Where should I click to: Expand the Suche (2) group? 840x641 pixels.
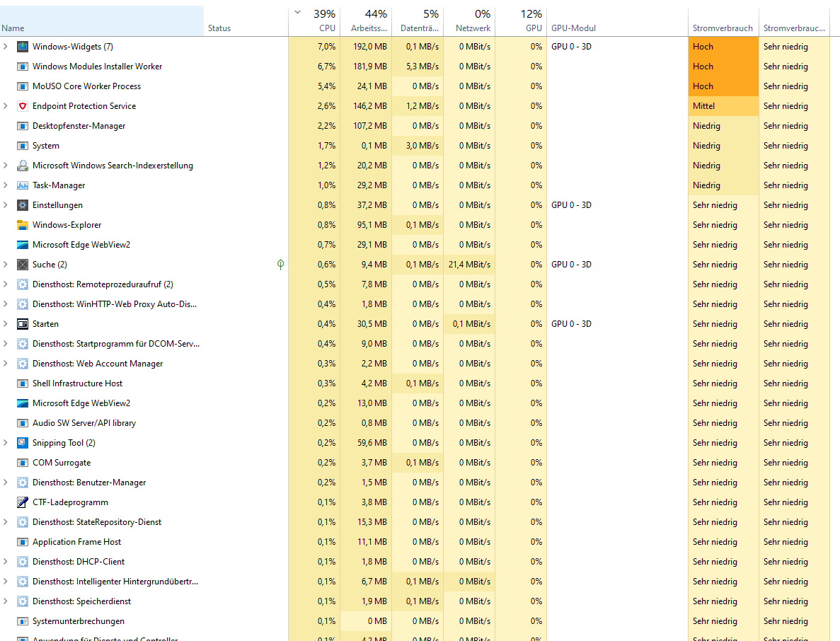coord(6,265)
